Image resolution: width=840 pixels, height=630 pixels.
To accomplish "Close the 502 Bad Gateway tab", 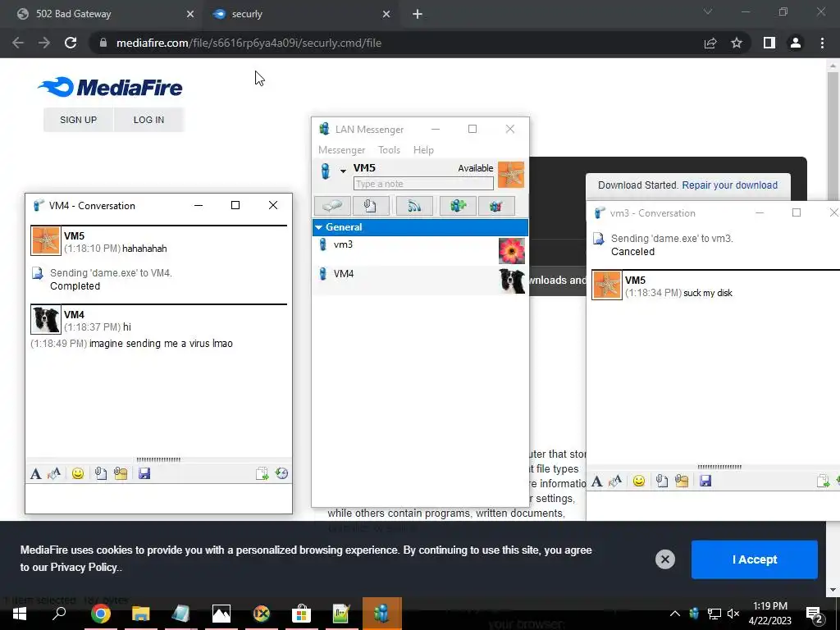I will click(190, 15).
